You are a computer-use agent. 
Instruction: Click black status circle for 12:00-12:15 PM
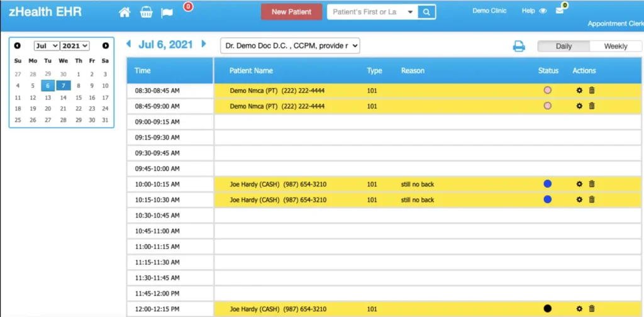click(x=548, y=309)
